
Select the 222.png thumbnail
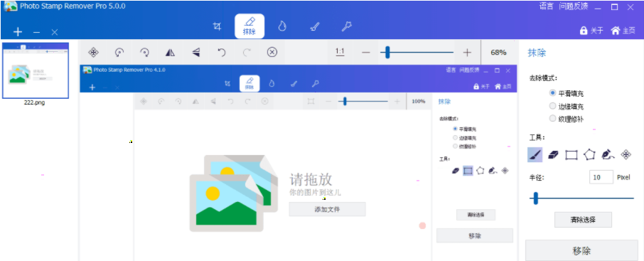point(36,70)
